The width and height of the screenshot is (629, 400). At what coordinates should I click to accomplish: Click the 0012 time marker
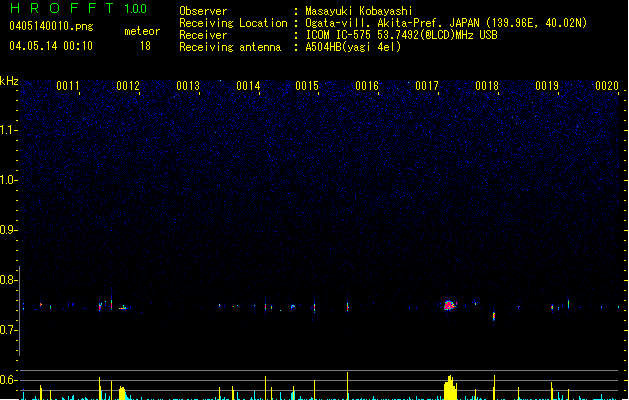pyautogui.click(x=128, y=86)
